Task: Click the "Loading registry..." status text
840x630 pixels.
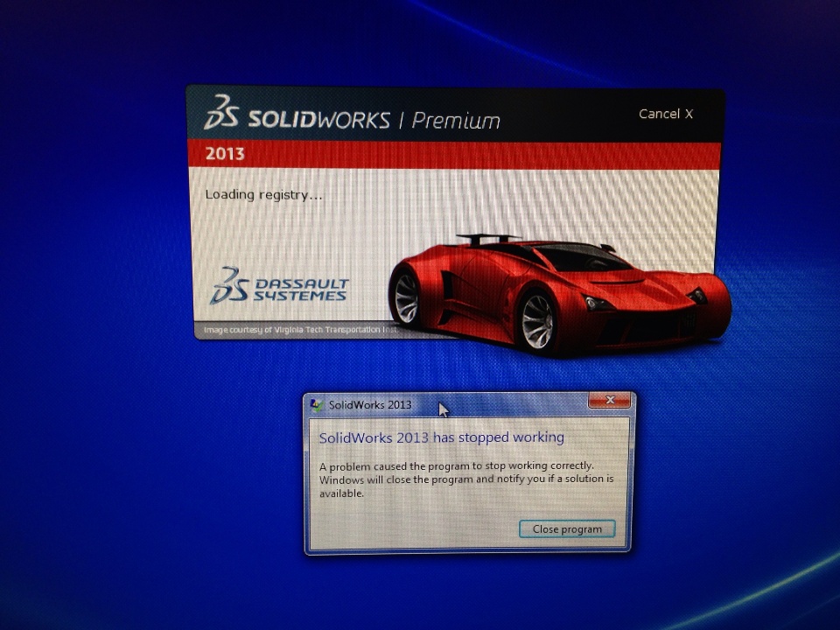Action: pyautogui.click(x=263, y=195)
